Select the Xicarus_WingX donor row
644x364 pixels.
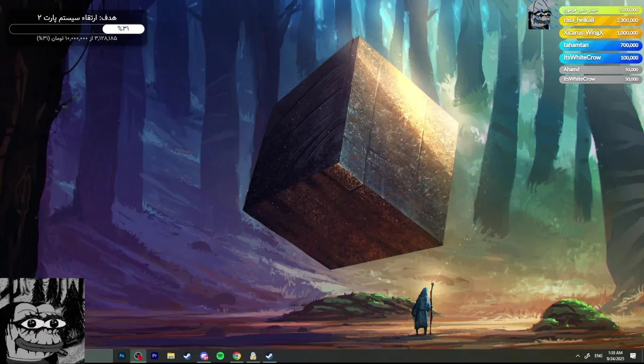click(601, 33)
